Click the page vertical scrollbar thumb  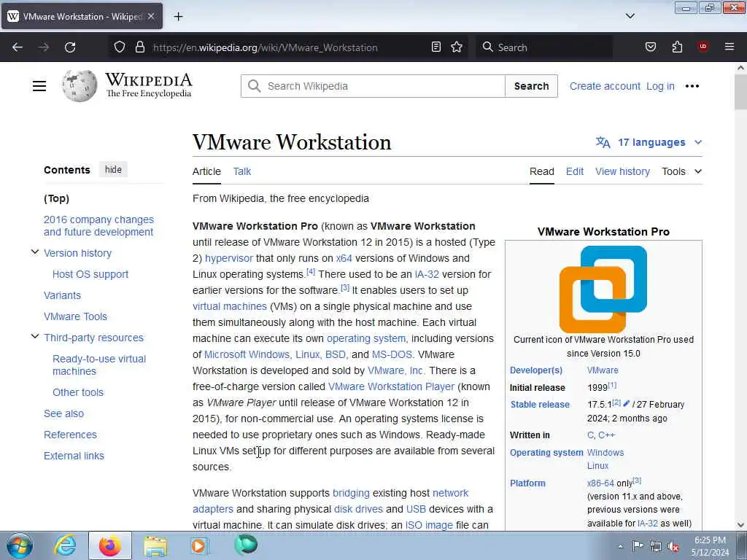click(741, 91)
